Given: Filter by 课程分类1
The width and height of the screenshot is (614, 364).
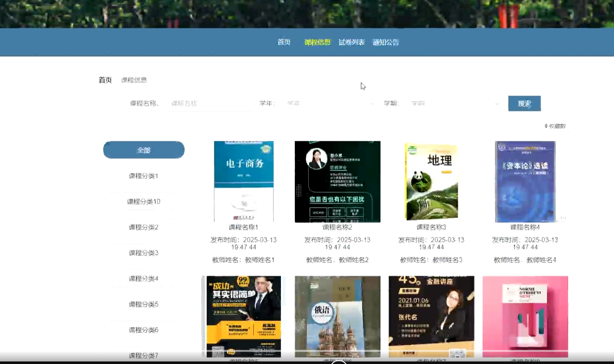Looking at the screenshot, I should click(144, 176).
